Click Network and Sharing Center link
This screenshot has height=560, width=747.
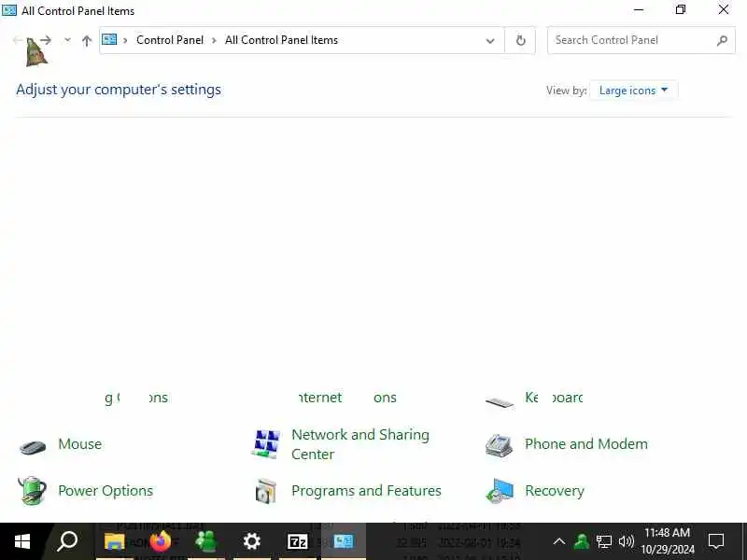360,444
